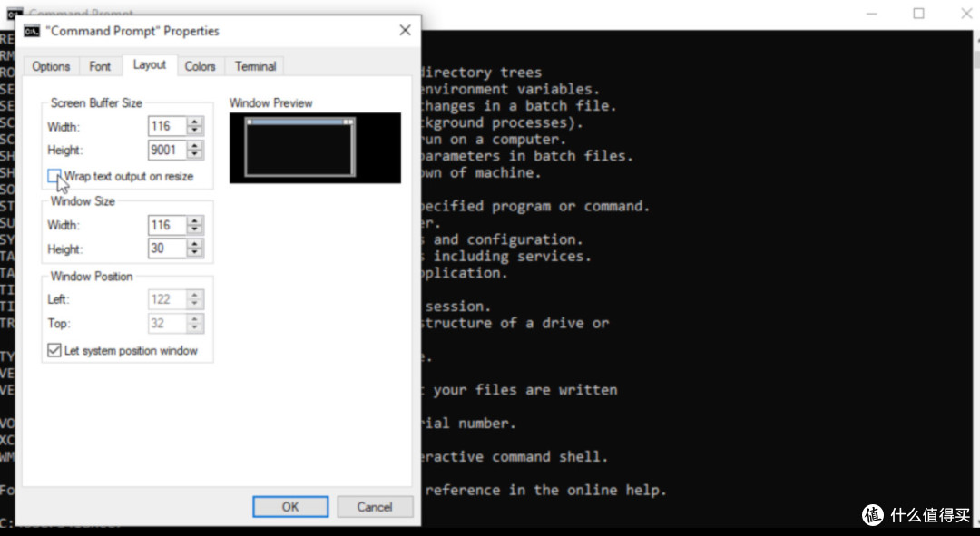Viewport: 980px width, 536px height.
Task: Switch to the Terminal tab
Action: [x=255, y=66]
